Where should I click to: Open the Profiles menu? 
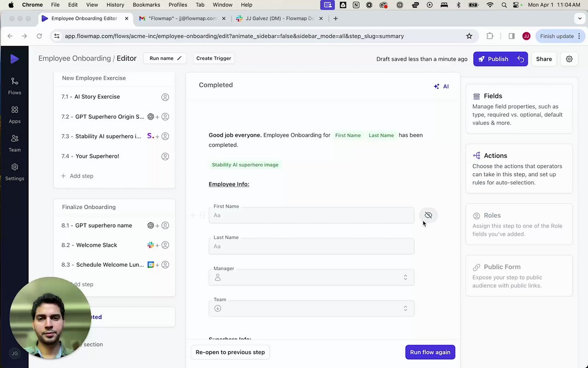pos(178,5)
